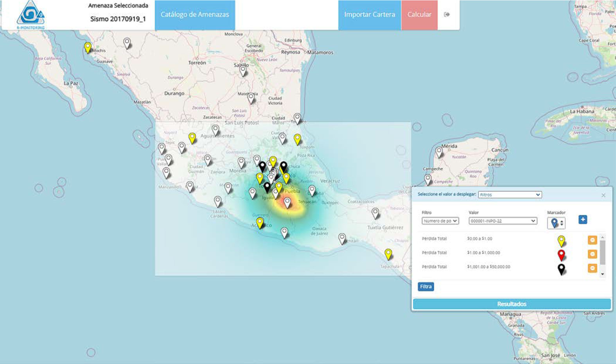Add a new filter with the plus button

pyautogui.click(x=582, y=220)
